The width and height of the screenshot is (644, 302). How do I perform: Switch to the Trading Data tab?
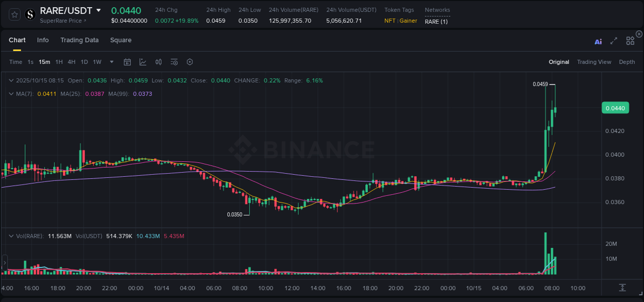79,40
